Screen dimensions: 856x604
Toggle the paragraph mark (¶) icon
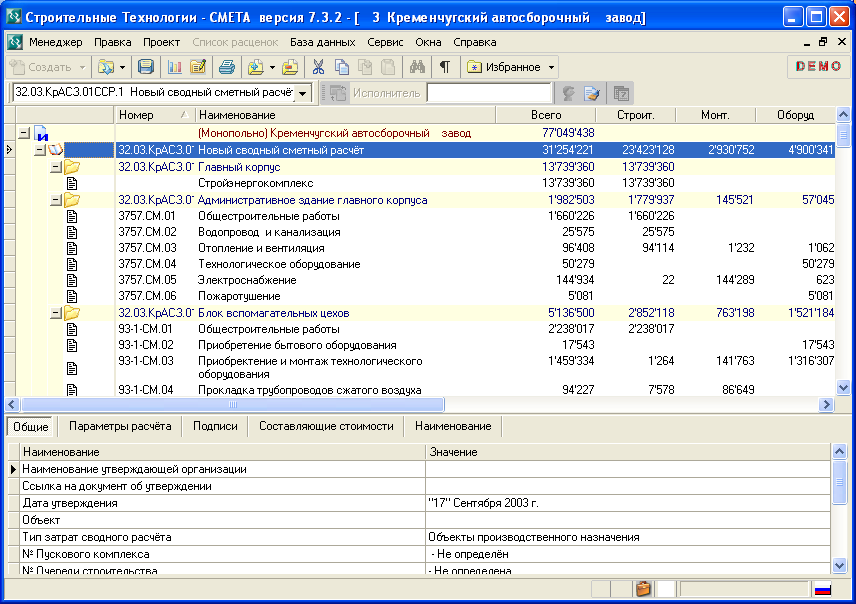[x=444, y=67]
